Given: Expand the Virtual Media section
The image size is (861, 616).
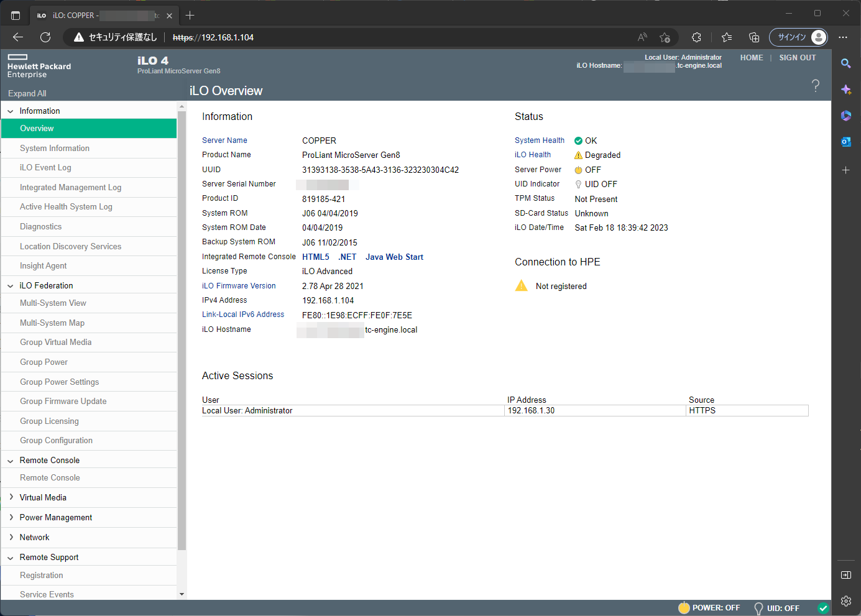Looking at the screenshot, I should click(11, 497).
